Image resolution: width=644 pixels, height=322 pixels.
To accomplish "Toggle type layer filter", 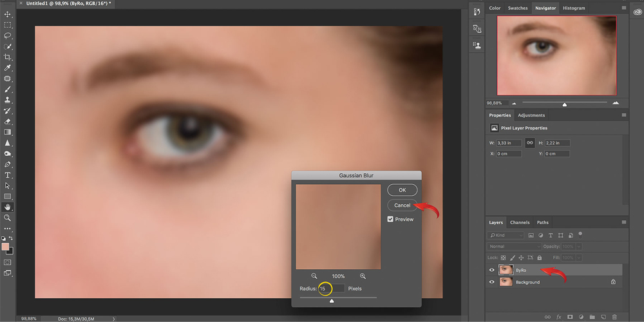I will tap(551, 235).
